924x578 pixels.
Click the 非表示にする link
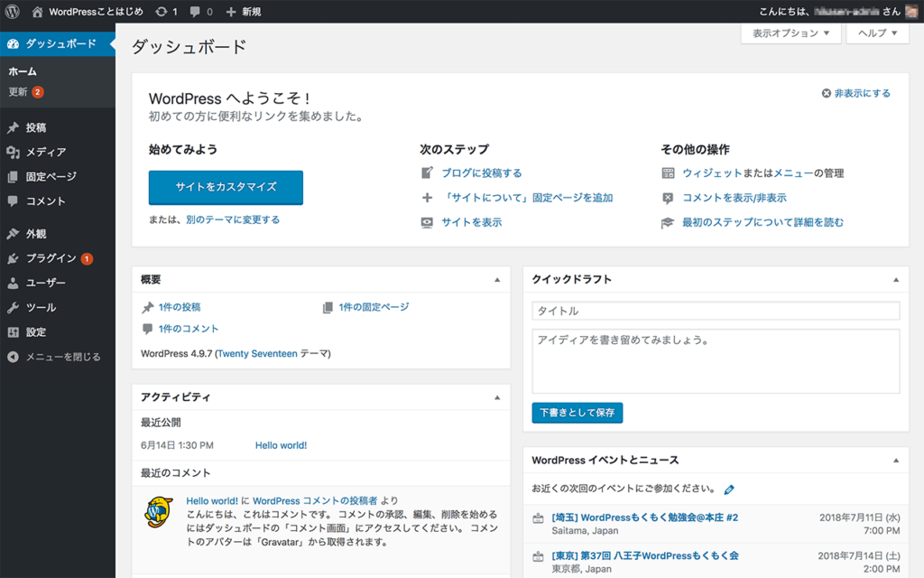[x=862, y=93]
